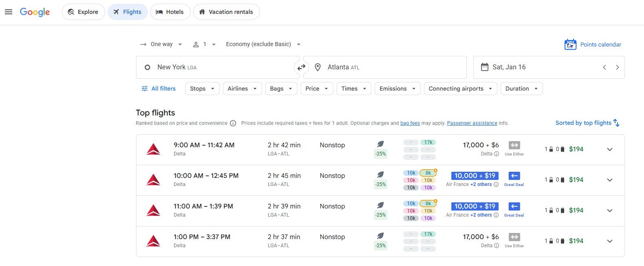Go to the next date
Viewport: 644px width, 266px height.
point(618,67)
